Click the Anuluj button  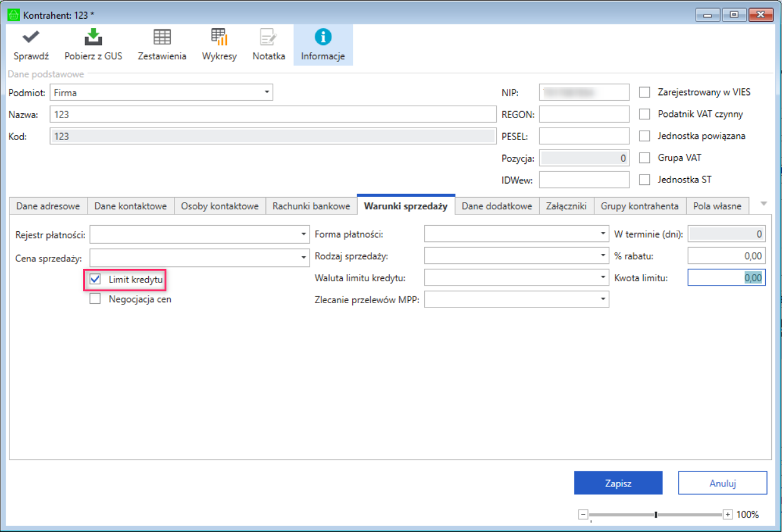click(723, 483)
